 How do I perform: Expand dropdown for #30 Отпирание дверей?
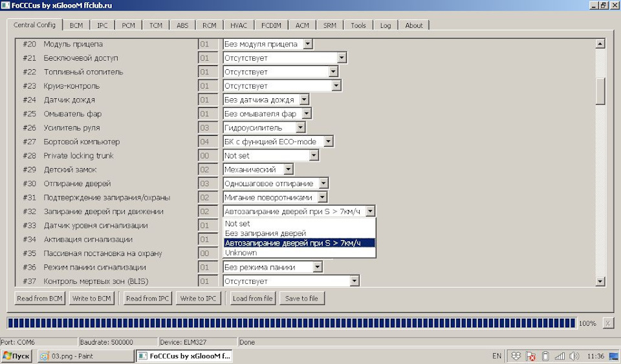point(323,183)
